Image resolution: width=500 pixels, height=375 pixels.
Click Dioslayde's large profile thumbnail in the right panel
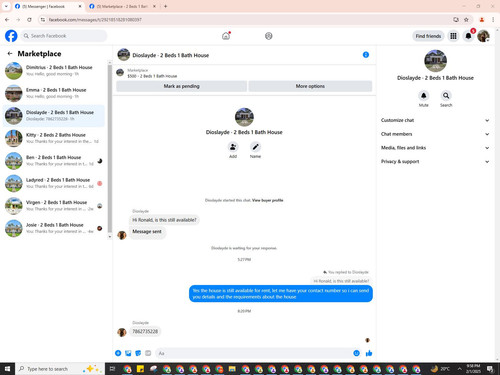pyautogui.click(x=435, y=61)
